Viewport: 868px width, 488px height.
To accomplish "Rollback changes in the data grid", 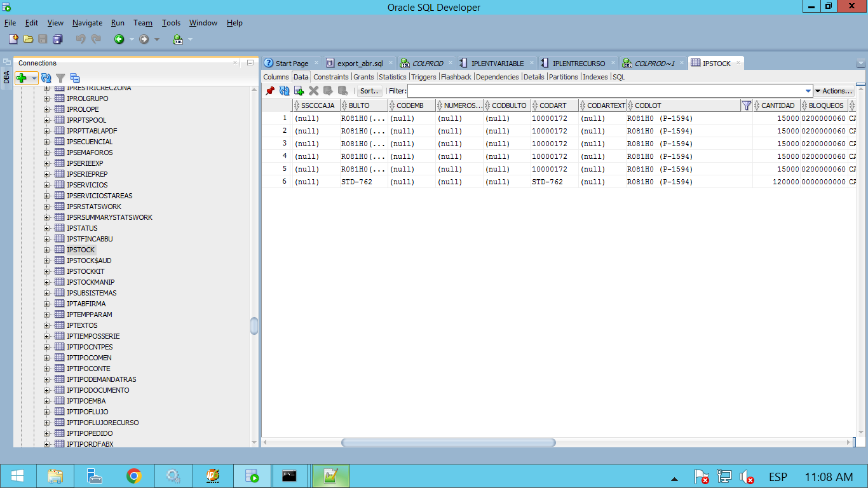I will (x=342, y=91).
